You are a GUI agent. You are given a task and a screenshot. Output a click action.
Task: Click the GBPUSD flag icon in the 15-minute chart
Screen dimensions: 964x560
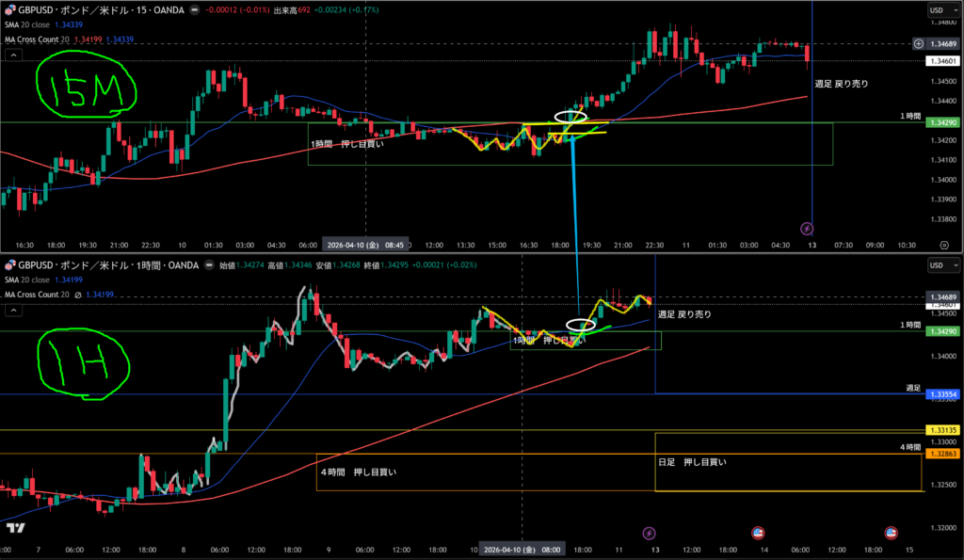pyautogui.click(x=9, y=11)
